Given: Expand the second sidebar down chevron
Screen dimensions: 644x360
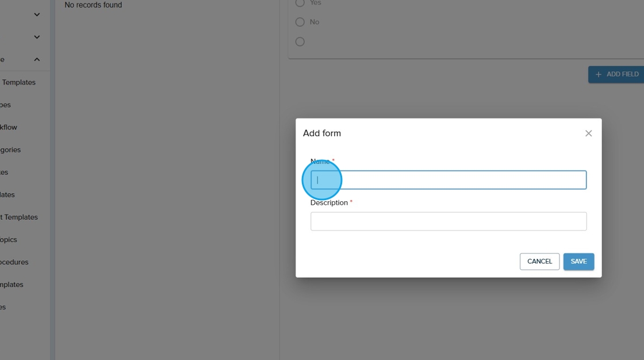Looking at the screenshot, I should (37, 37).
